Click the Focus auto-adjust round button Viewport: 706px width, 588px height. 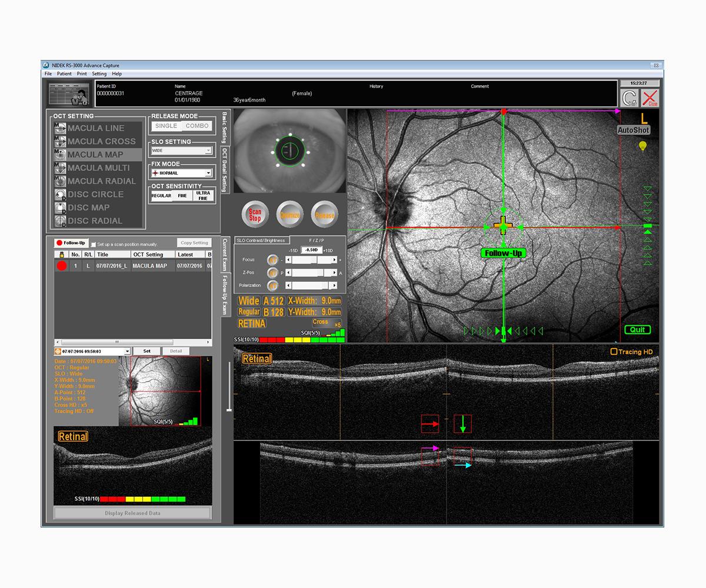tap(272, 260)
